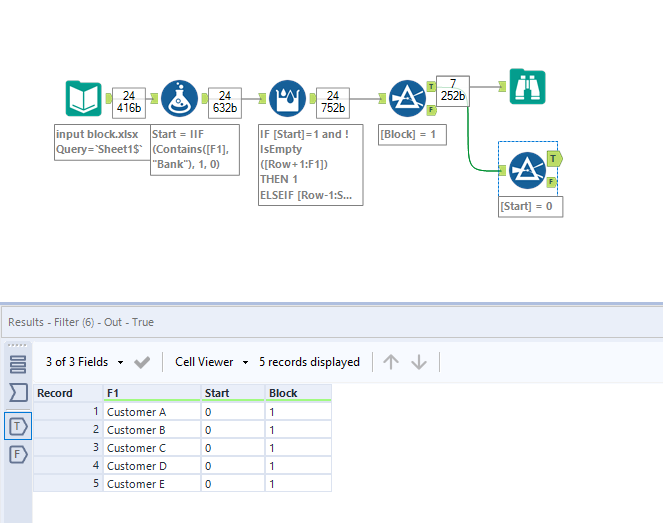Open the Browse tool binoculars icon
This screenshot has height=523, width=663.
click(x=526, y=87)
